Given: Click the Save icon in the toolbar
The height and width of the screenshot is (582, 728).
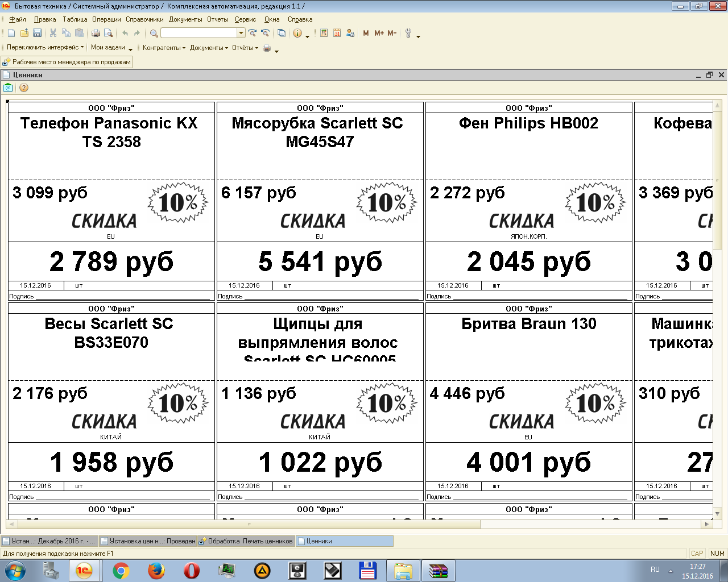Looking at the screenshot, I should click(x=37, y=34).
